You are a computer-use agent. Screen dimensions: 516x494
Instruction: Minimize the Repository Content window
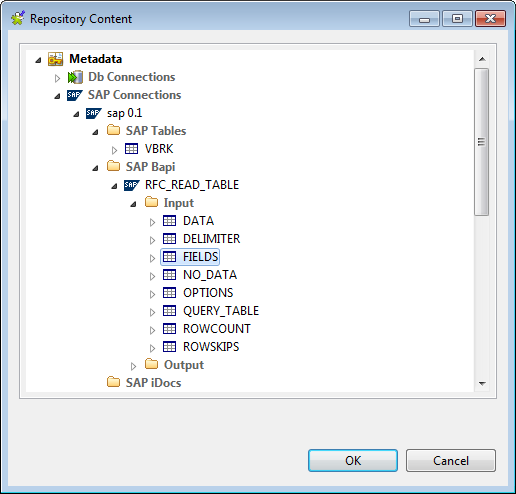424,18
